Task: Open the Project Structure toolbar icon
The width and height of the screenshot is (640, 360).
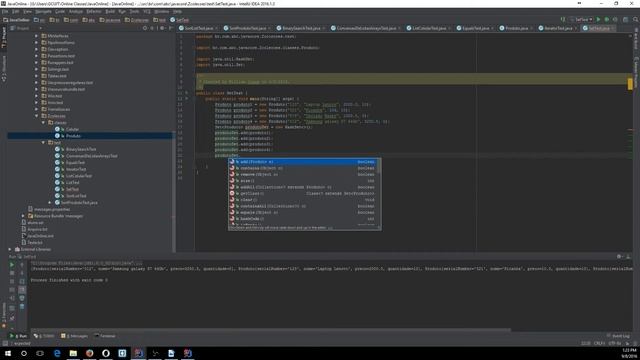Action: tap(625, 20)
